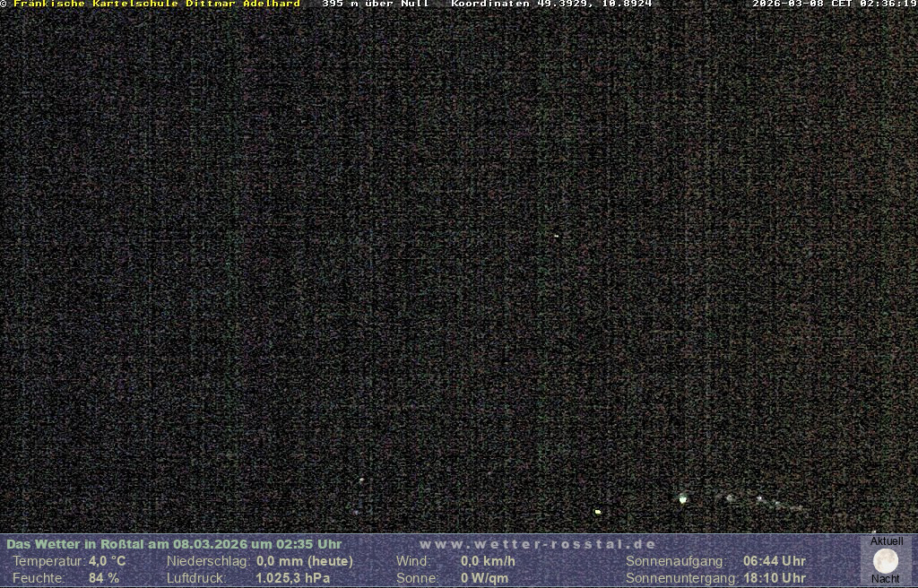Screen dimensions: 918x588
Task: Click the copyright text 'Fränkische Kartelschule Dittmar Adelhard'
Action: (156, 4)
